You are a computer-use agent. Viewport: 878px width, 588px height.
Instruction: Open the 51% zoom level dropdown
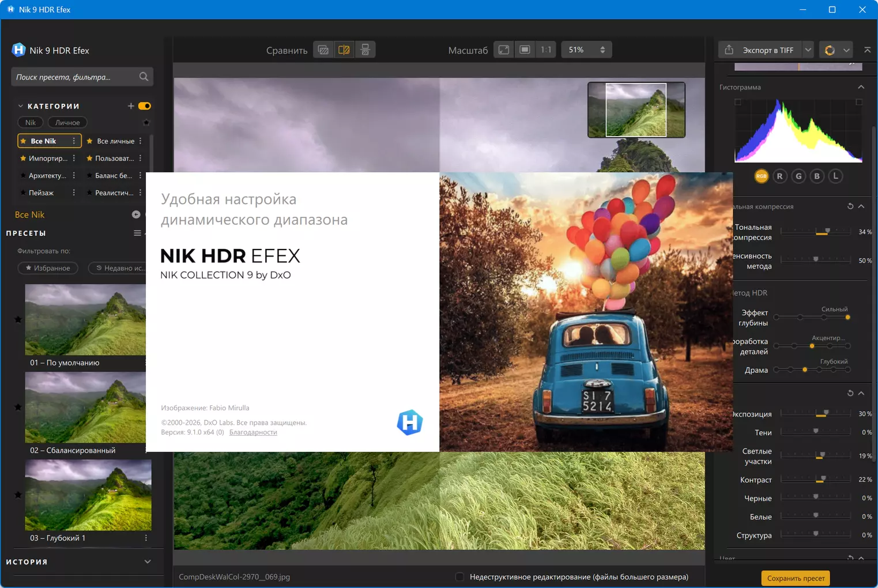[x=586, y=50]
